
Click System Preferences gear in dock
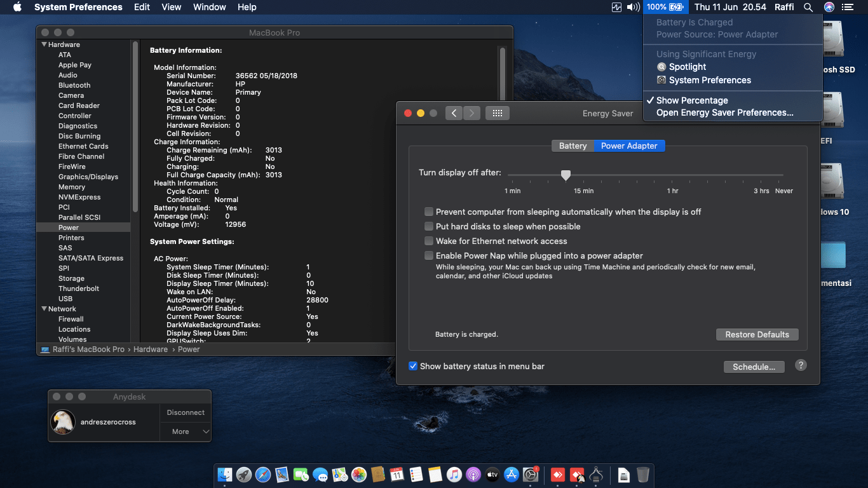tap(531, 475)
